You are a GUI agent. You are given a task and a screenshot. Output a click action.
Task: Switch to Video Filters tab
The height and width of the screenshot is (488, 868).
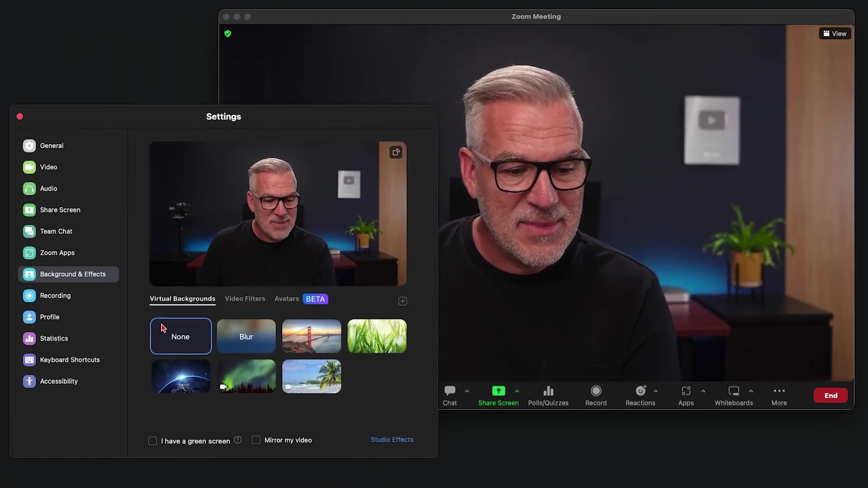245,298
